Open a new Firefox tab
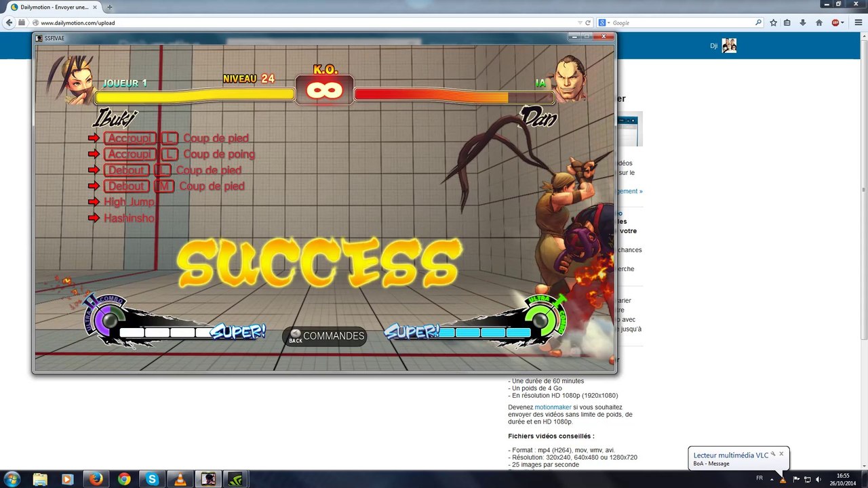Screen dimensions: 868x488 (x=110, y=7)
